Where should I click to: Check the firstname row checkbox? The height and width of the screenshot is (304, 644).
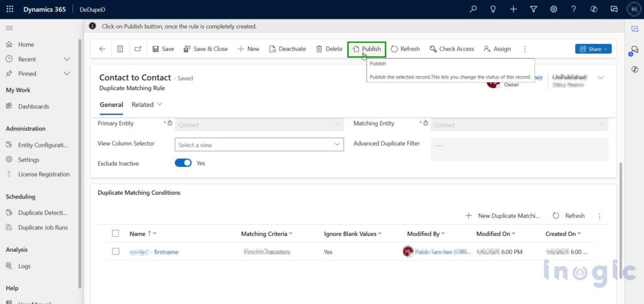(x=116, y=251)
